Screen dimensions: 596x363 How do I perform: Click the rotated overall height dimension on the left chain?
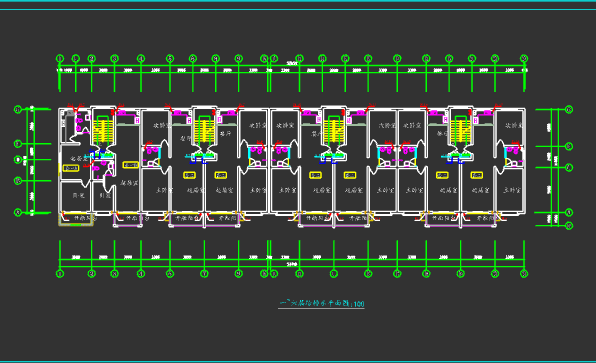[x=25, y=161]
